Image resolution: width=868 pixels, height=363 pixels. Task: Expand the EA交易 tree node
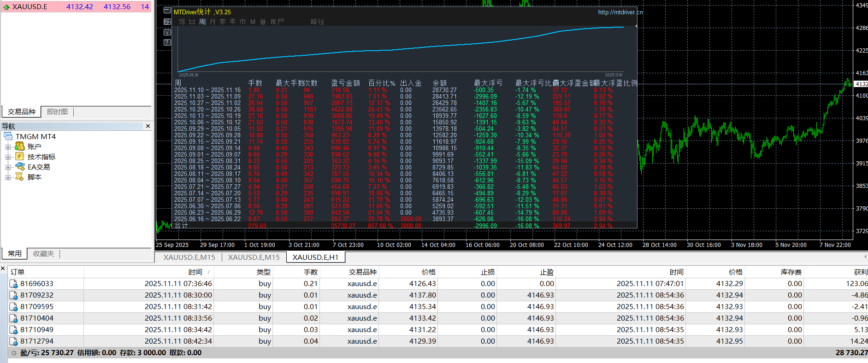(8, 167)
